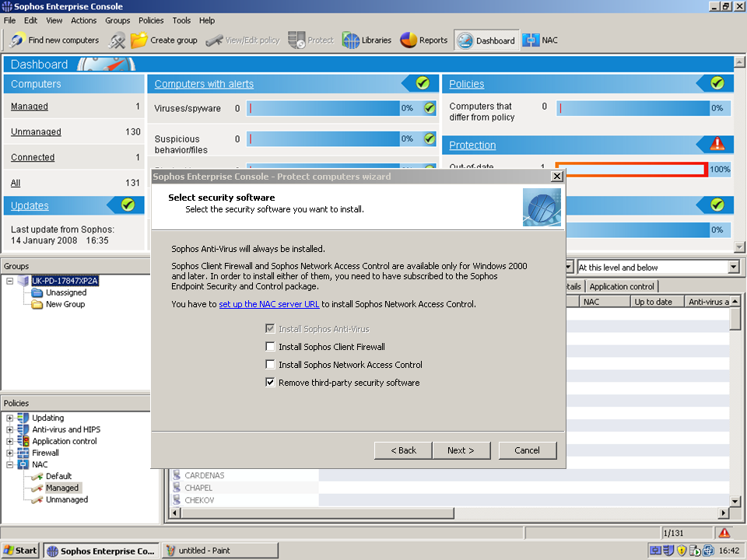Toggle the Dashboard toolbar icon
The height and width of the screenshot is (560, 747).
pos(465,40)
